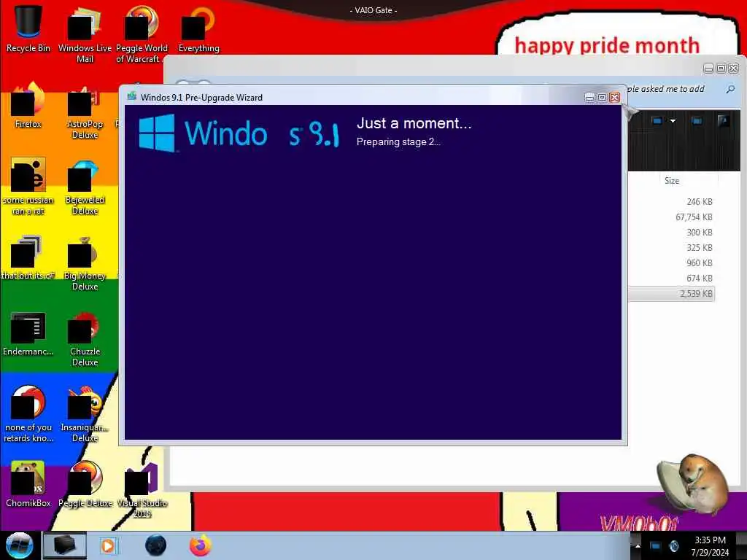Open the view options dropdown arrow in Explorer
Viewport: 747px width, 560px height.
point(673,121)
